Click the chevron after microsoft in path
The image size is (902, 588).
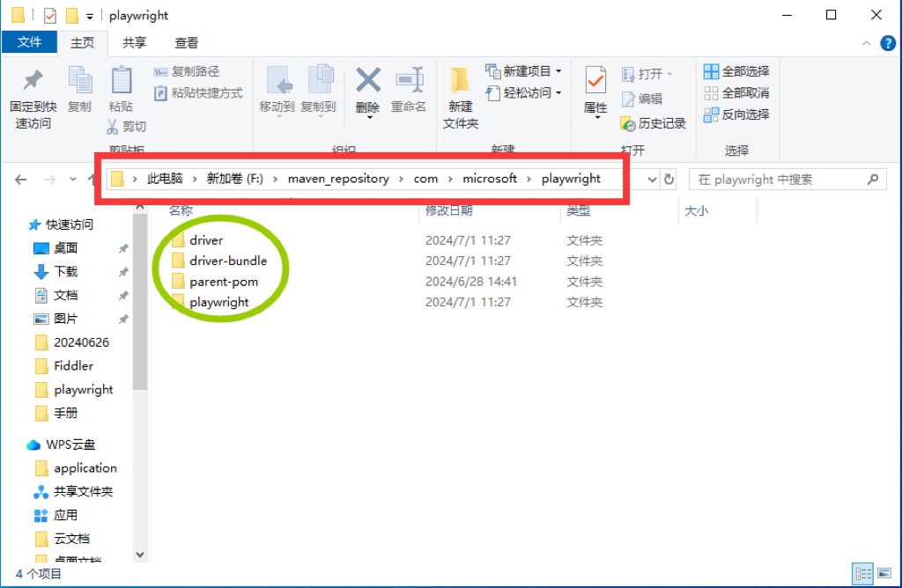529,179
